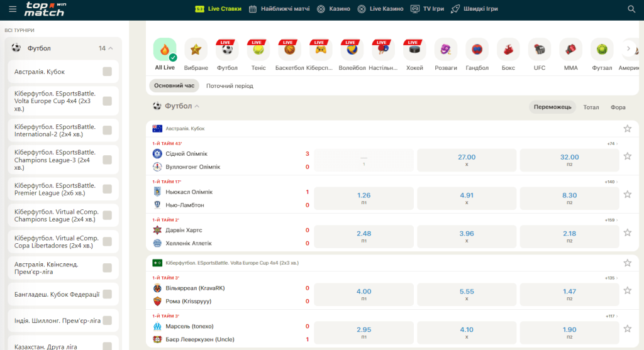644x350 pixels.
Task: Collapse the Футбол section in the sidebar
Action: (x=111, y=48)
